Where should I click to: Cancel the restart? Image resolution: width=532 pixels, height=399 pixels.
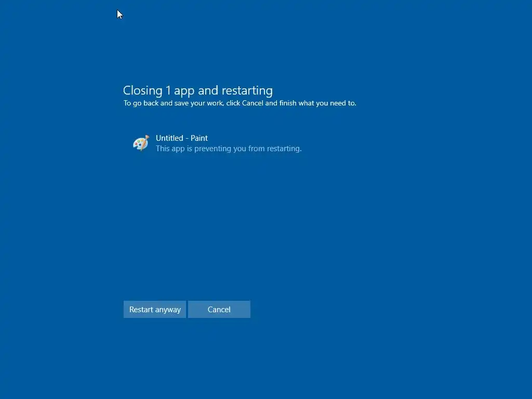pyautogui.click(x=219, y=310)
